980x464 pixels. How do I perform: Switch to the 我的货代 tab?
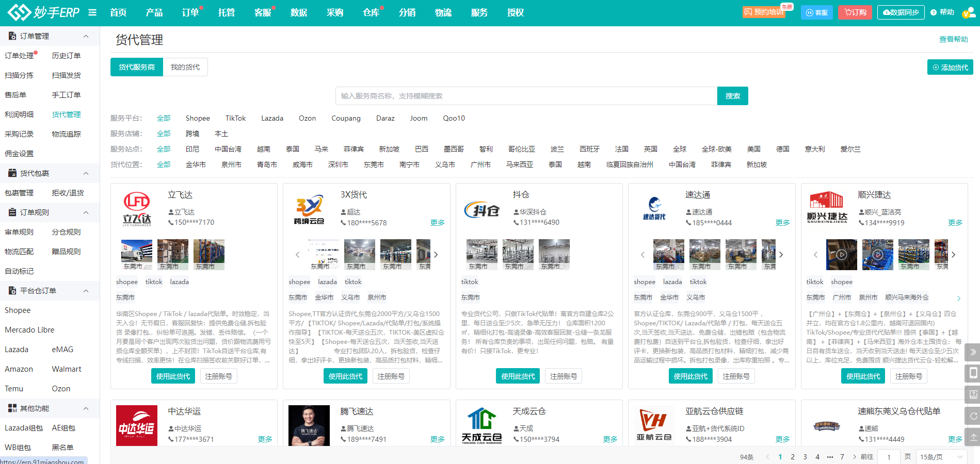pos(185,67)
